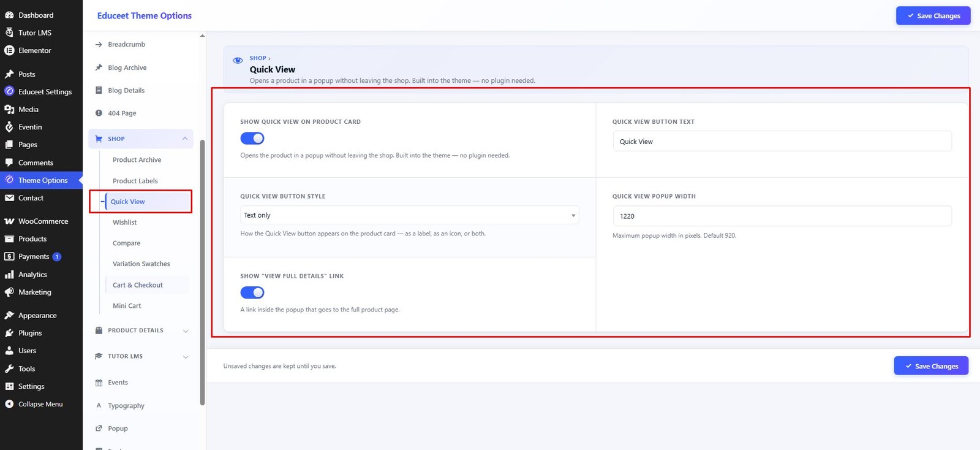Open the Quick View Button Style dropdown
Image resolution: width=980 pixels, height=450 pixels.
pos(409,215)
